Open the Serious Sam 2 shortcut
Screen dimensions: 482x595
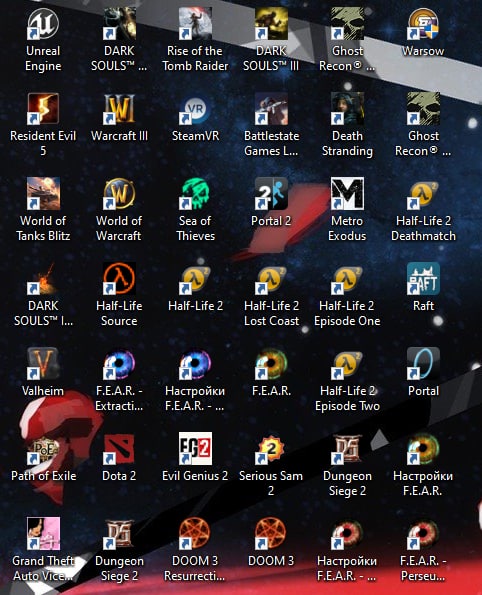coord(271,449)
